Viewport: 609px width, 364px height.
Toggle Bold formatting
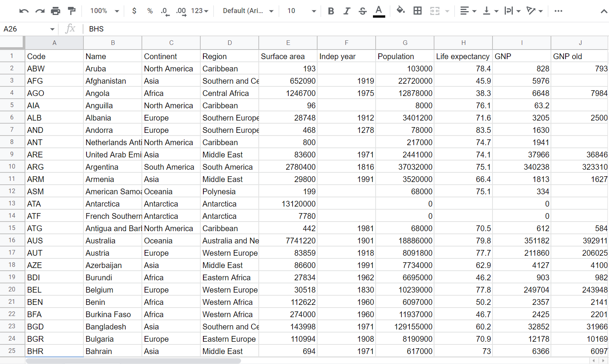point(331,11)
